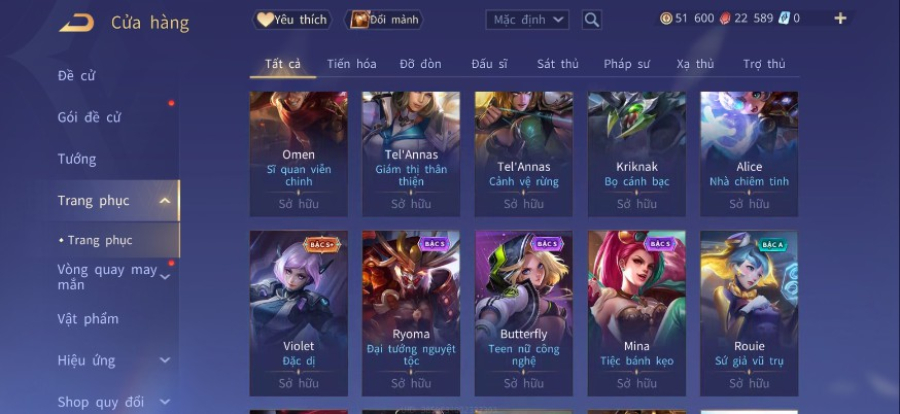This screenshot has width=900, height=414.
Task: Open the Mặc định sort dropdown
Action: [527, 20]
